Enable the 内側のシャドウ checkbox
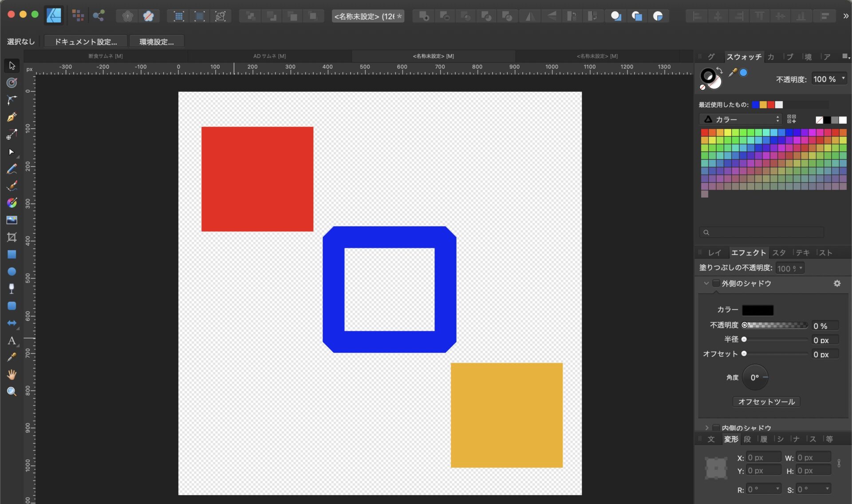Screen dimensions: 852x504 716,427
